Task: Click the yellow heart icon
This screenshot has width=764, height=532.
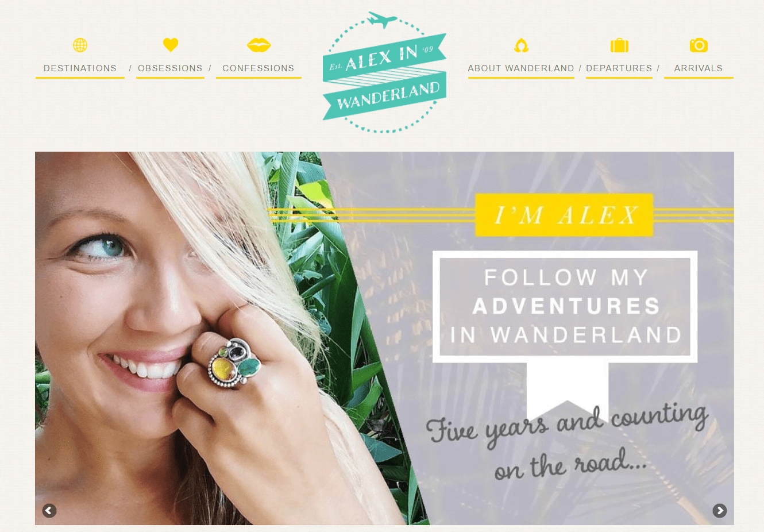Action: click(171, 44)
